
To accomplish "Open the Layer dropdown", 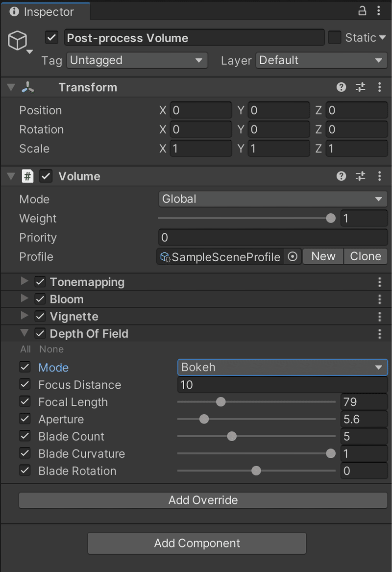I will click(x=321, y=60).
